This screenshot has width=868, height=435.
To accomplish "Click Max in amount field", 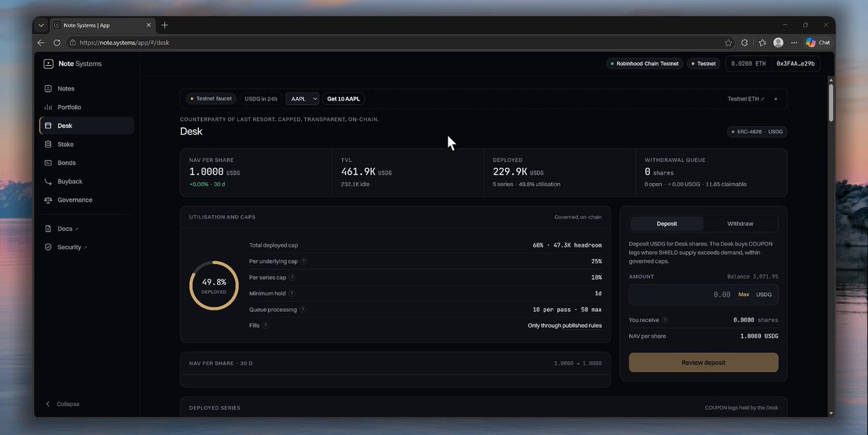I will pyautogui.click(x=744, y=295).
